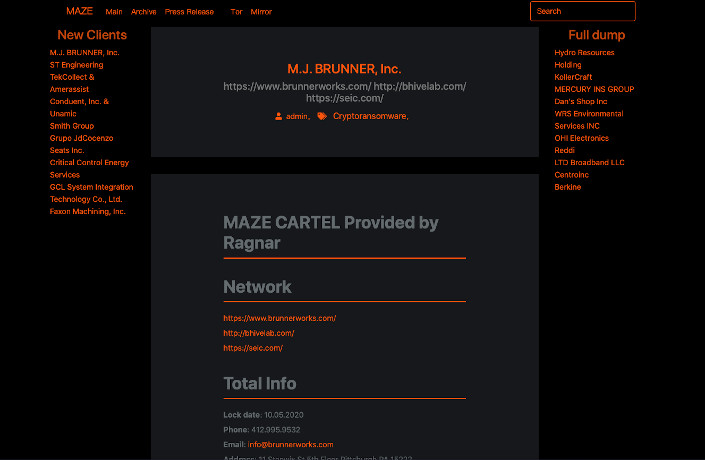The height and width of the screenshot is (460, 705).
Task: Open LTO Broadband LLC entry
Action: 589,162
